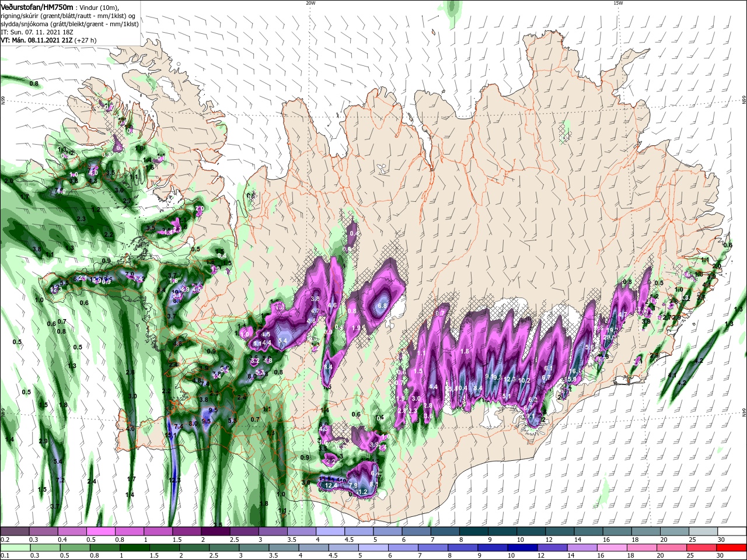Click the snow legend swatch between 1 and 1.5

158,531
